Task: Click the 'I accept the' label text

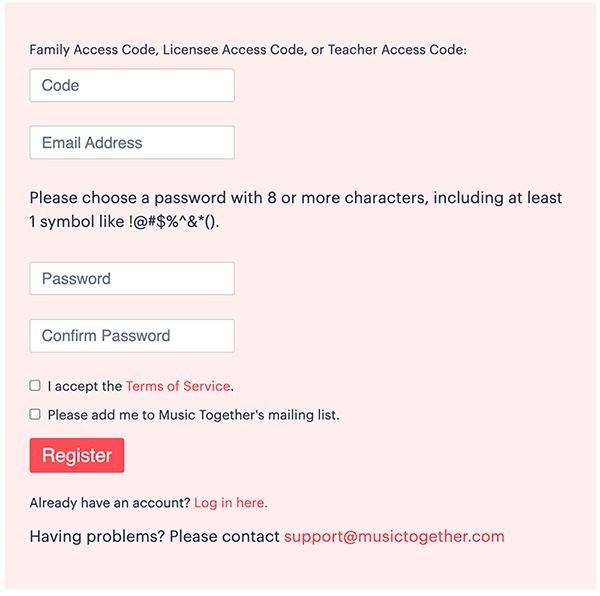Action: 84,386
